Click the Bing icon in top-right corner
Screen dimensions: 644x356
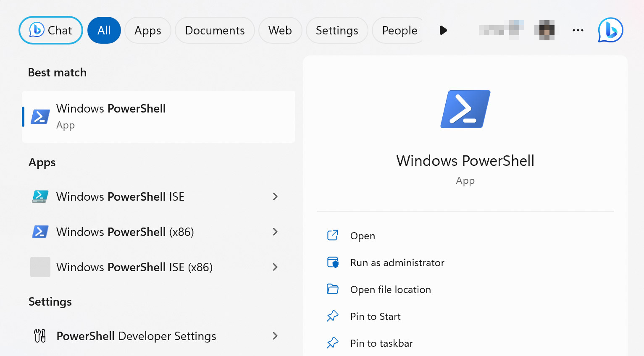click(x=610, y=30)
